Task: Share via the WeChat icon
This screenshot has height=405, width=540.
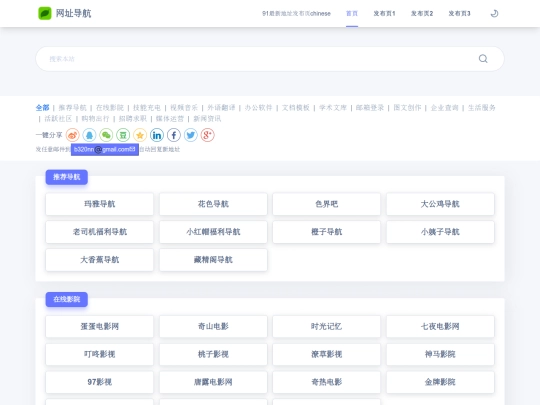Action: pos(106,135)
